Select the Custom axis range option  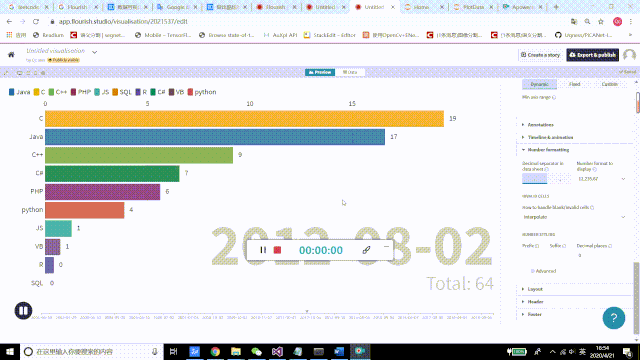click(x=610, y=84)
